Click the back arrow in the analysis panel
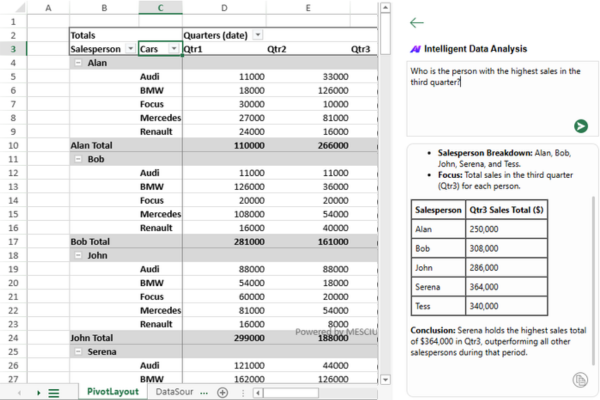This screenshot has width=600, height=400. [416, 23]
